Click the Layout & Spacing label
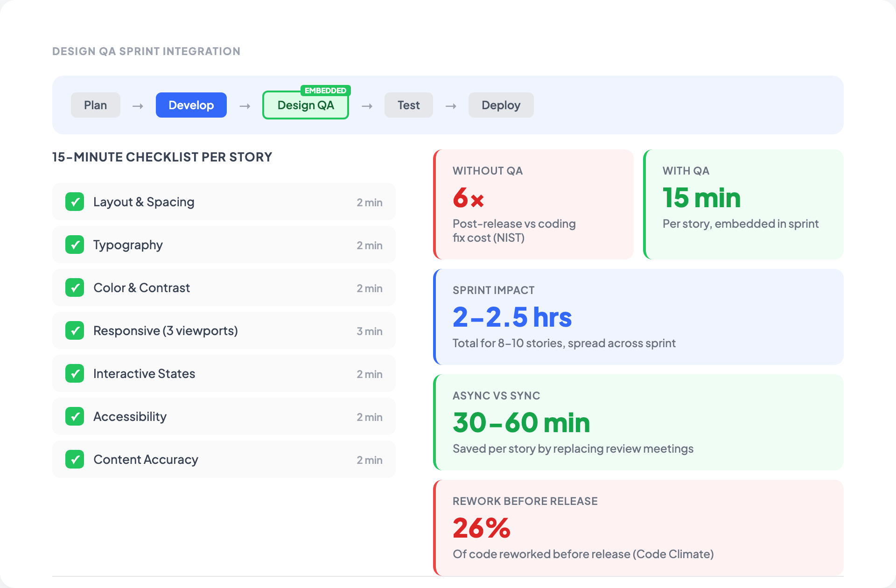The width and height of the screenshot is (896, 588). coord(144,202)
